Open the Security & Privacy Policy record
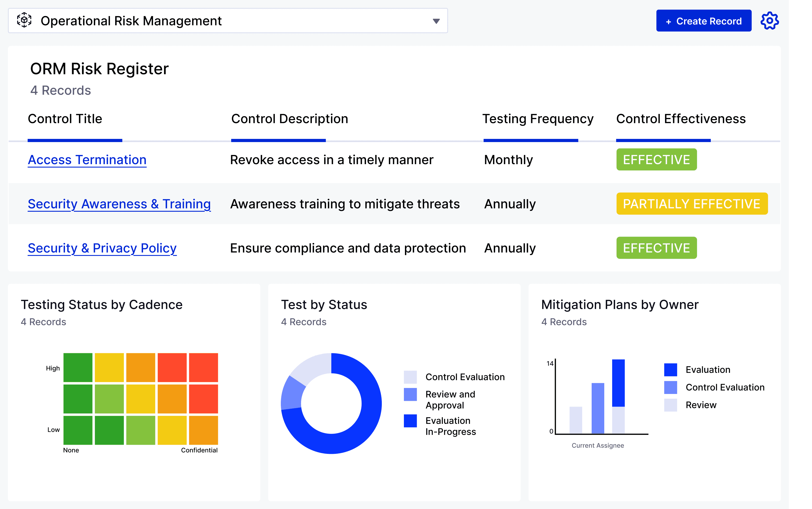Screen dimensions: 812x509 pyautogui.click(x=102, y=248)
